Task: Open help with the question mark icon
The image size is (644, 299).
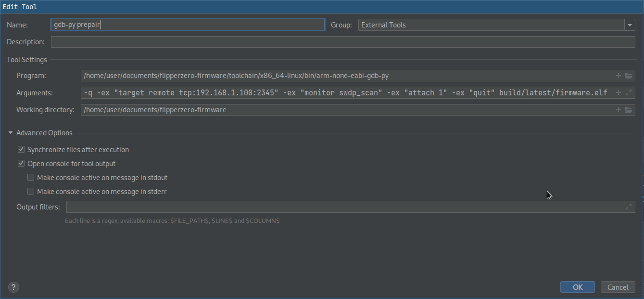Action: (x=14, y=287)
